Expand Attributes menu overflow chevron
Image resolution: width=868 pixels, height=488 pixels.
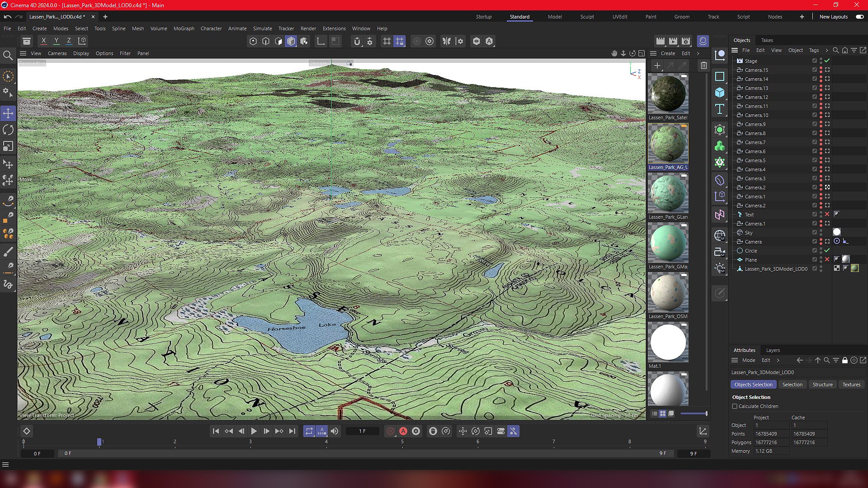tap(778, 360)
